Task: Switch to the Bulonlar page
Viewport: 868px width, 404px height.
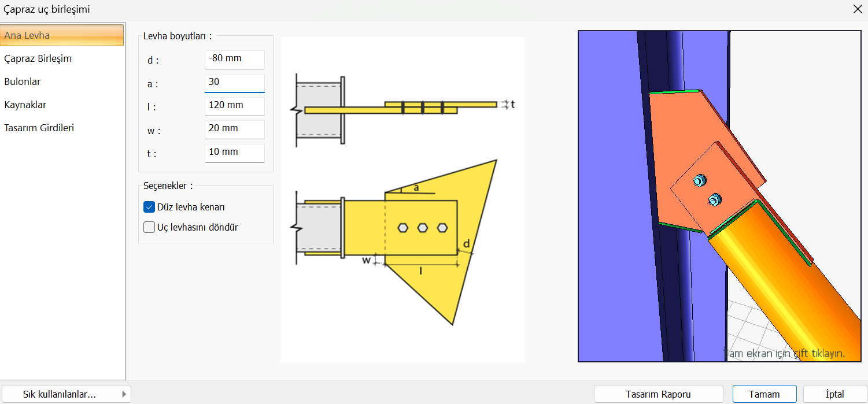Action: point(23,81)
